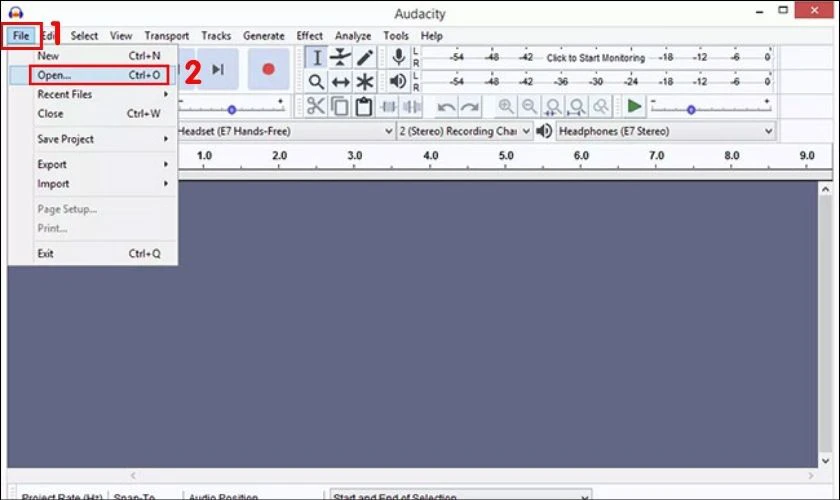Open the Transport menu
The width and height of the screenshot is (840, 500).
167,36
